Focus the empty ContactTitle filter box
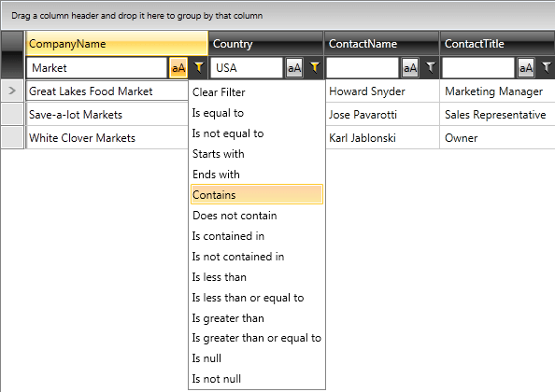Image resolution: width=555 pixels, height=392 pixels. point(478,67)
